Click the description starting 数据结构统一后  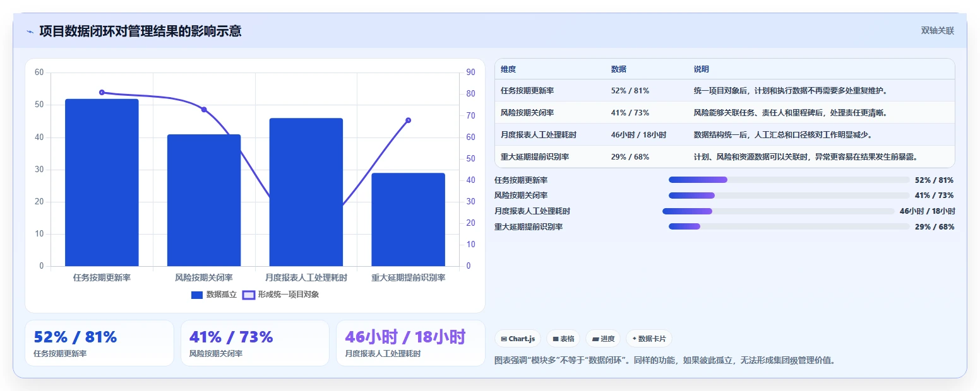point(783,135)
